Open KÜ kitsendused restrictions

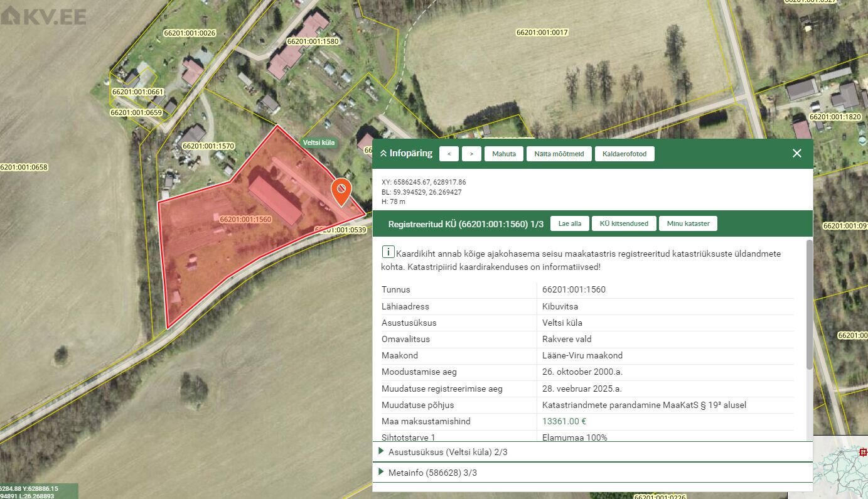623,223
